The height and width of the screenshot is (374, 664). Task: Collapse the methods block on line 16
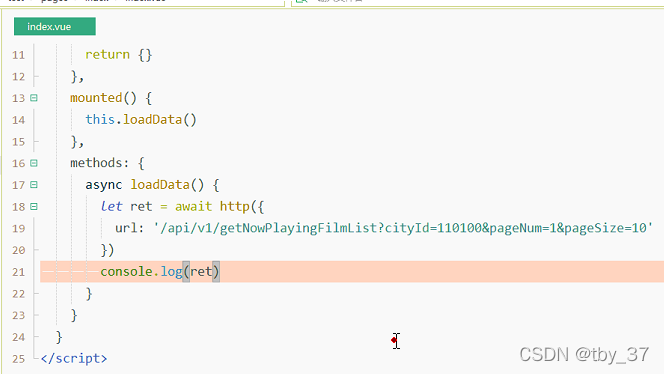coord(34,163)
